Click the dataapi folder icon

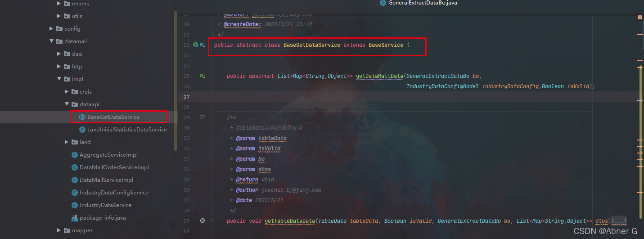(x=75, y=104)
